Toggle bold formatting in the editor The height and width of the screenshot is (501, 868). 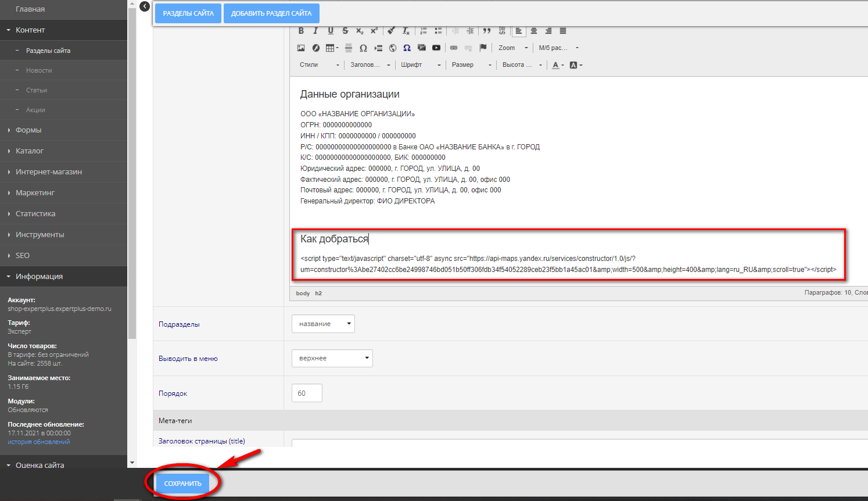pos(301,31)
